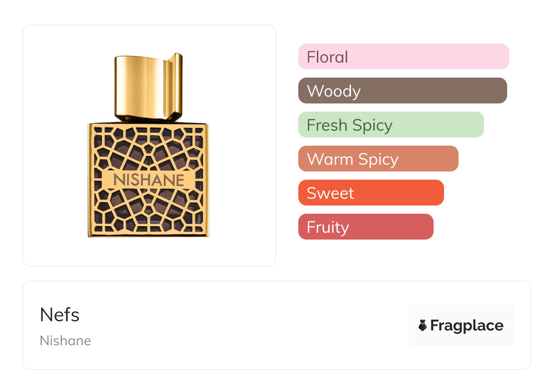The image size is (553, 392).
Task: Click the Fragplace logo icon
Action: (x=423, y=325)
